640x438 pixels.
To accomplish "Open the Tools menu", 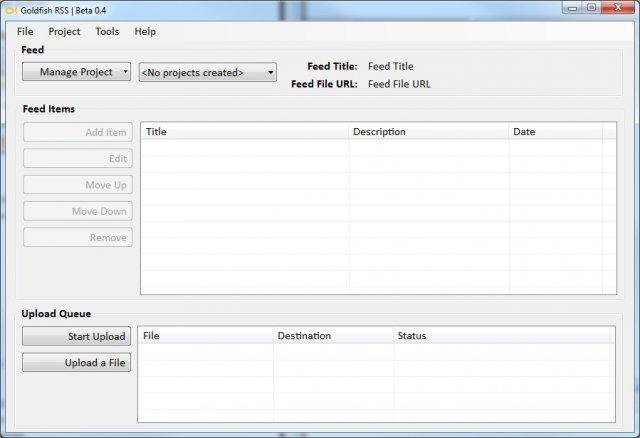I will (107, 31).
